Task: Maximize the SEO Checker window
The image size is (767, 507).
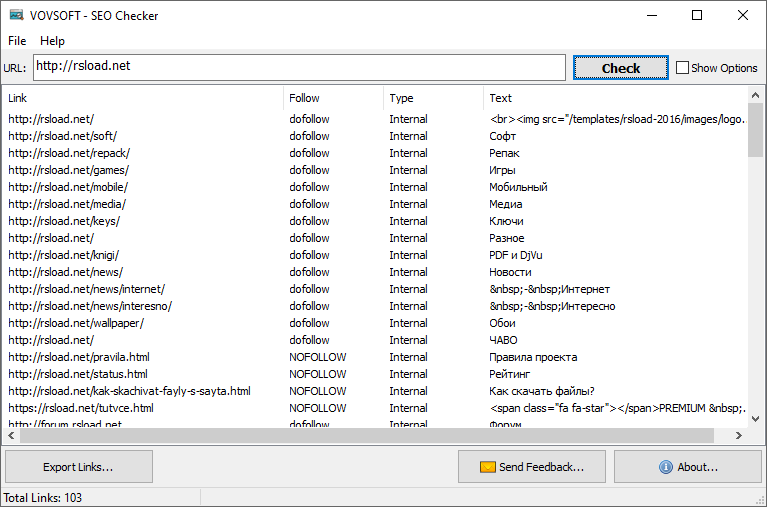Action: pyautogui.click(x=697, y=15)
